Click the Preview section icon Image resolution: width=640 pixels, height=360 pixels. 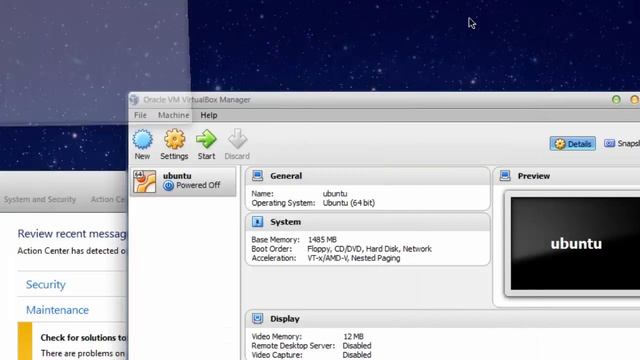[505, 176]
